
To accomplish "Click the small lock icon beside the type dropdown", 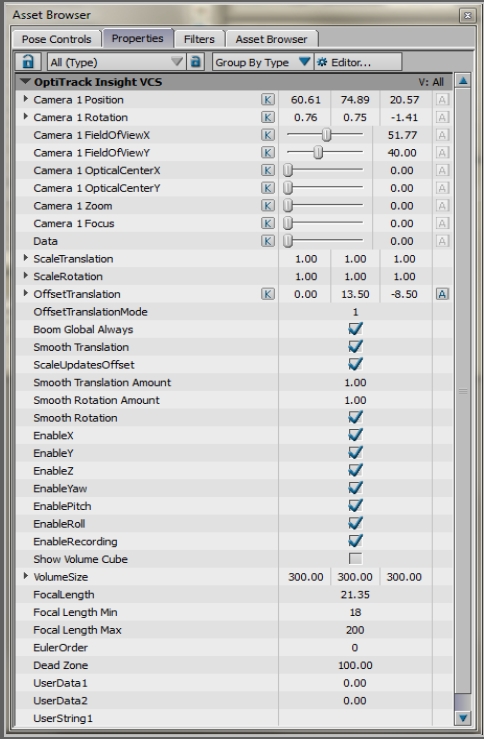I will (x=196, y=62).
